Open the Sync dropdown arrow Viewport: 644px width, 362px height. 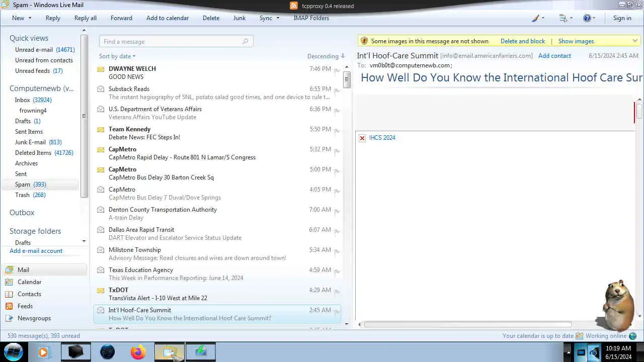coord(278,18)
